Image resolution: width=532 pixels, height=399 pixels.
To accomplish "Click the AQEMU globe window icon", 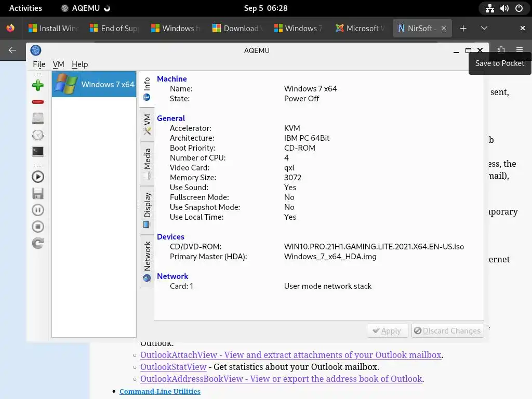I will click(x=36, y=50).
